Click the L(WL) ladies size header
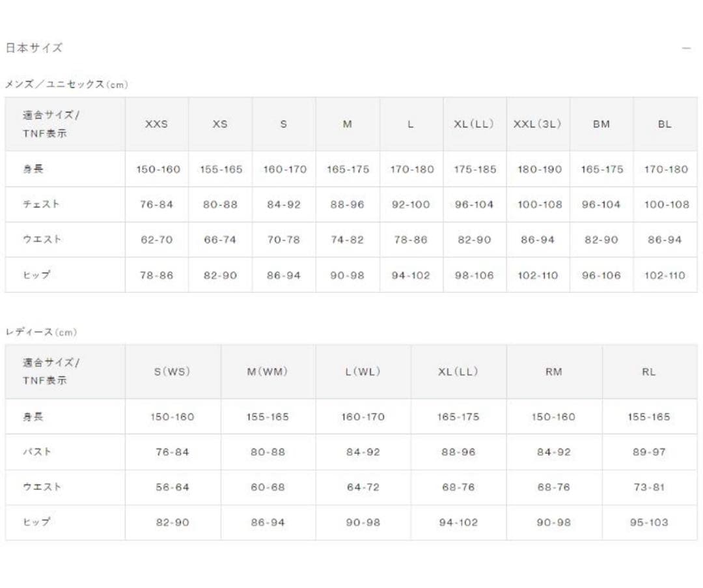 (x=363, y=372)
